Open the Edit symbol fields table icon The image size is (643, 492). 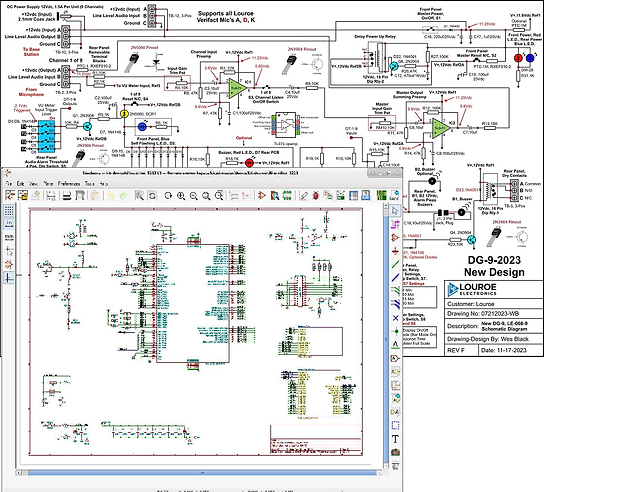(x=353, y=195)
